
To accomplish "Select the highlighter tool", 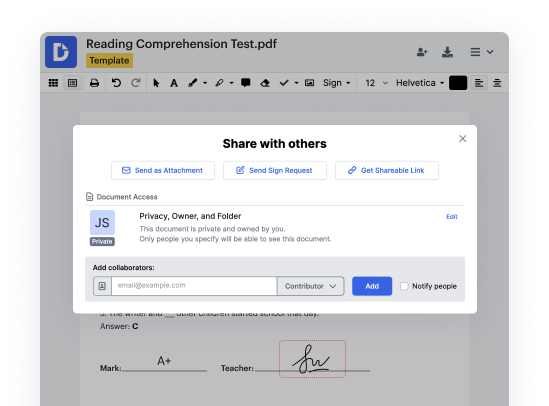I will point(219,83).
